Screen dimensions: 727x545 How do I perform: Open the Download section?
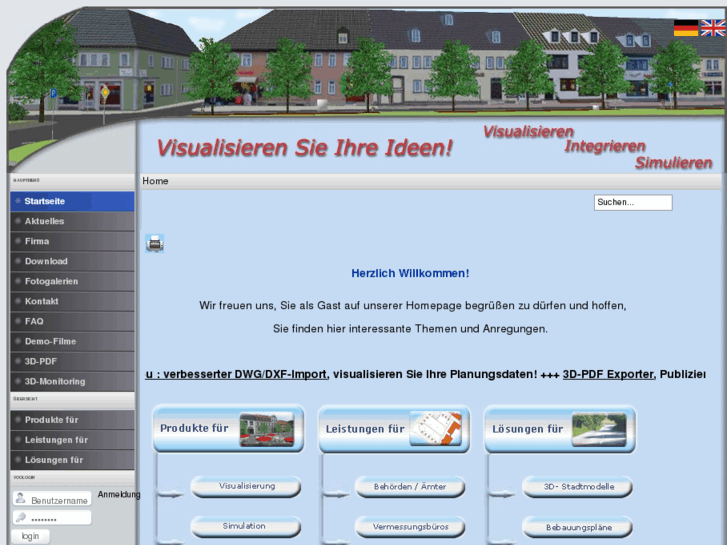(72, 261)
